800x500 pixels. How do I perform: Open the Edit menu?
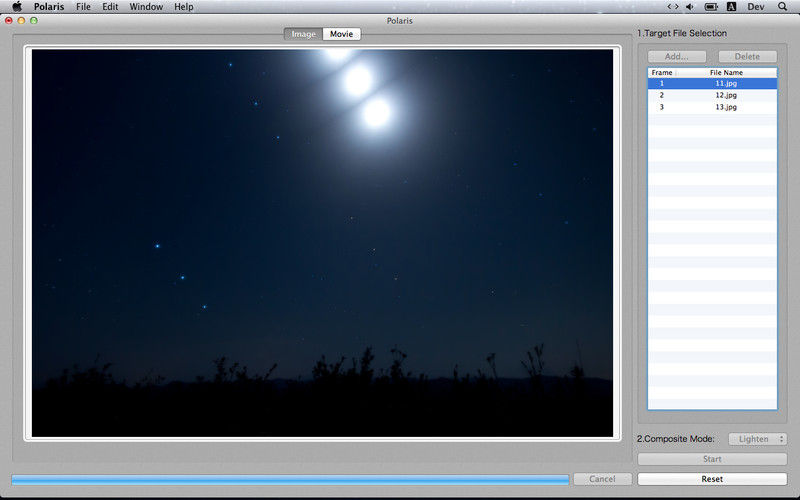tap(110, 7)
